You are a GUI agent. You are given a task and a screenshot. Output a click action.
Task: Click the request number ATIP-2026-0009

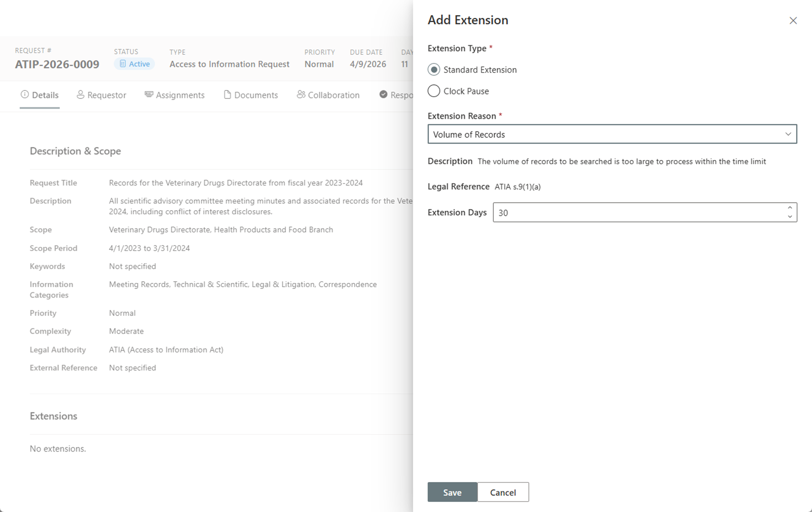[57, 65]
